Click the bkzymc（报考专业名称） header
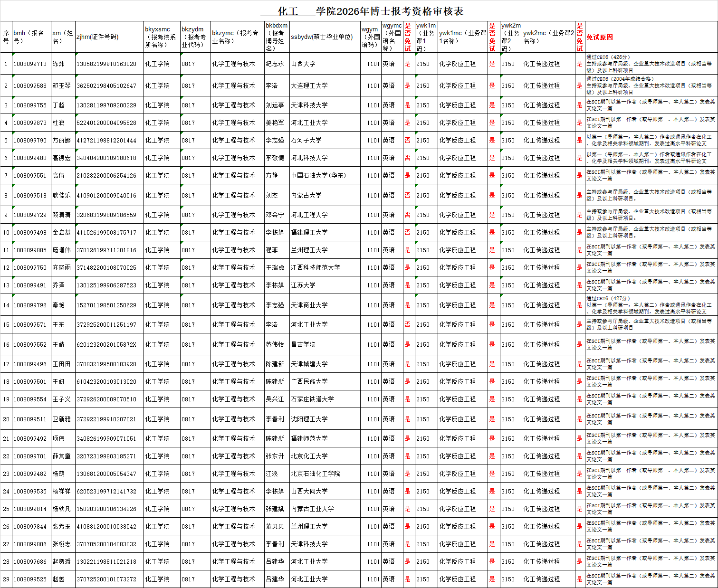The width and height of the screenshot is (718, 588). click(x=237, y=37)
